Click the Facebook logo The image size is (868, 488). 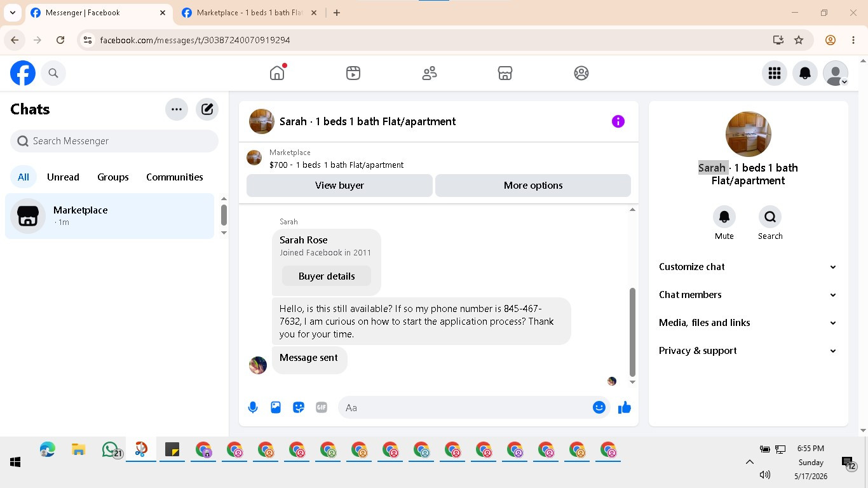(x=23, y=73)
